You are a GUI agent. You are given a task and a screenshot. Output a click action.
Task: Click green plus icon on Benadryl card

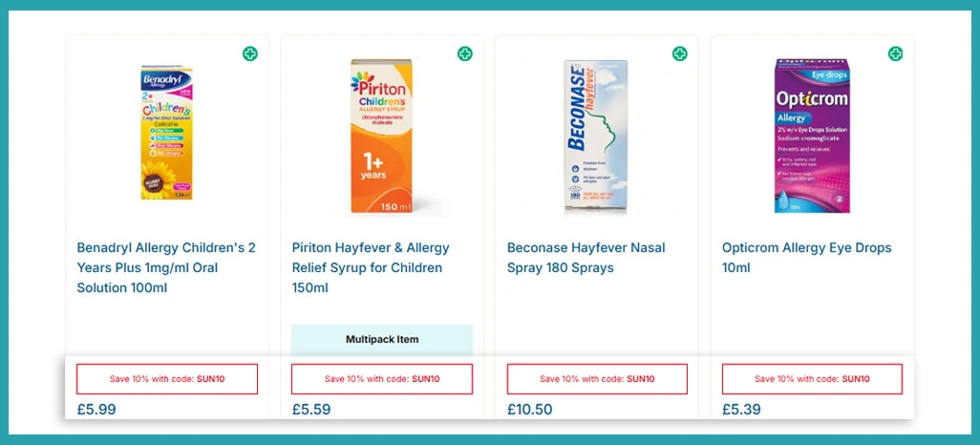(x=250, y=53)
